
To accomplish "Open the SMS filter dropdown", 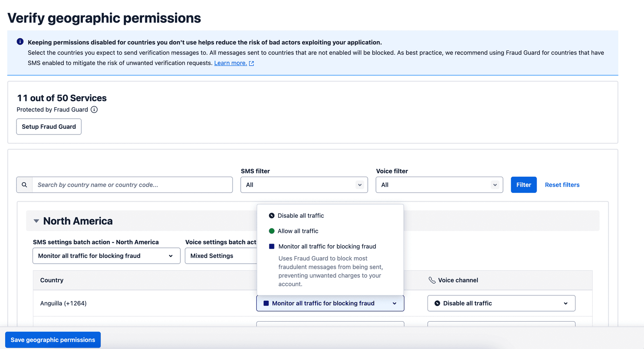I will [x=304, y=185].
